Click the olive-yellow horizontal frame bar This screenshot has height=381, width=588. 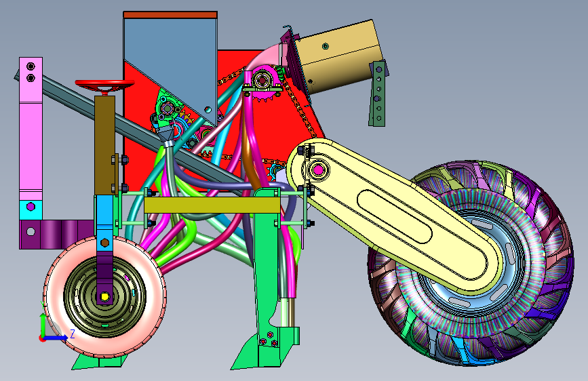click(x=212, y=205)
